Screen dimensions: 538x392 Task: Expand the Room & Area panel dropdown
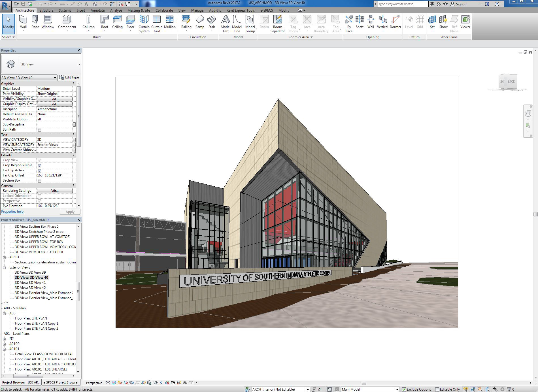point(312,37)
